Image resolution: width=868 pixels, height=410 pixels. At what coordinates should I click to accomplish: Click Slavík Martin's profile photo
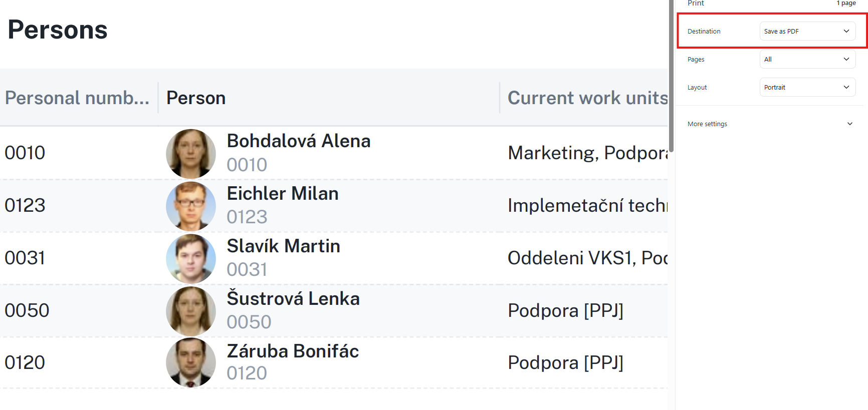191,259
